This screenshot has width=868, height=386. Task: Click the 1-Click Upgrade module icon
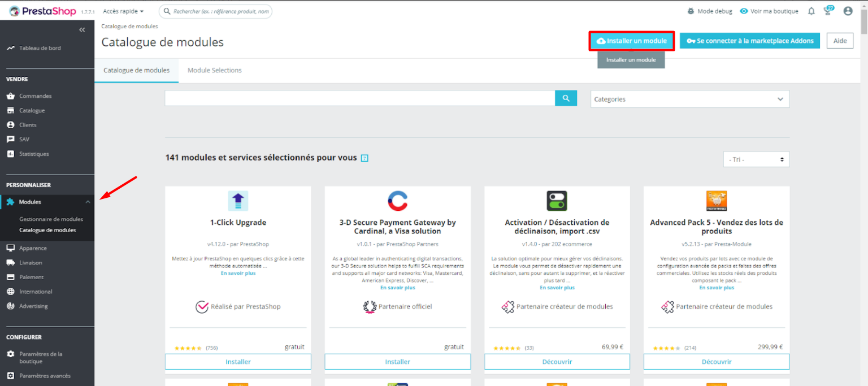point(238,201)
